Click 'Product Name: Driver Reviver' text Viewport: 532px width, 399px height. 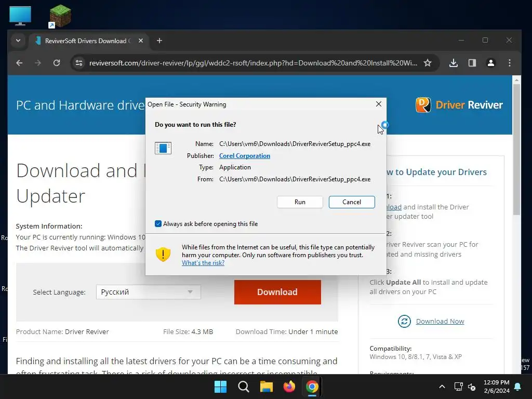62,332
